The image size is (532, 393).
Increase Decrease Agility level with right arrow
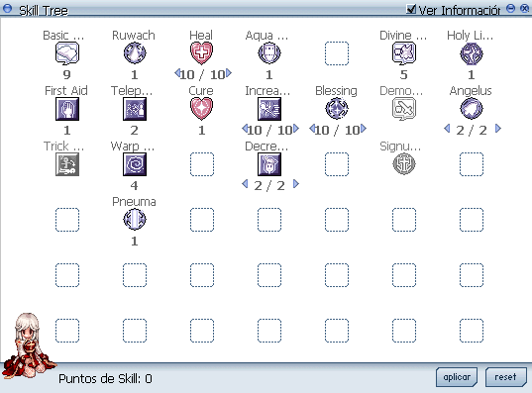[x=296, y=184]
